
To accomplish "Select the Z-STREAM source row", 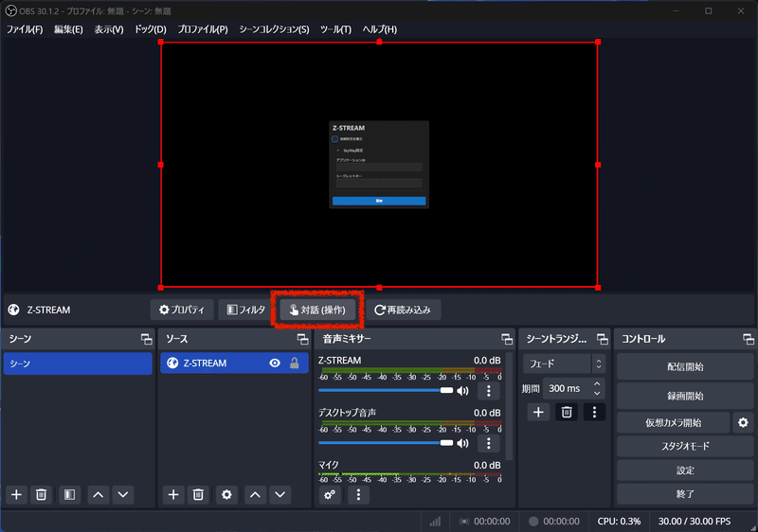I will point(234,364).
